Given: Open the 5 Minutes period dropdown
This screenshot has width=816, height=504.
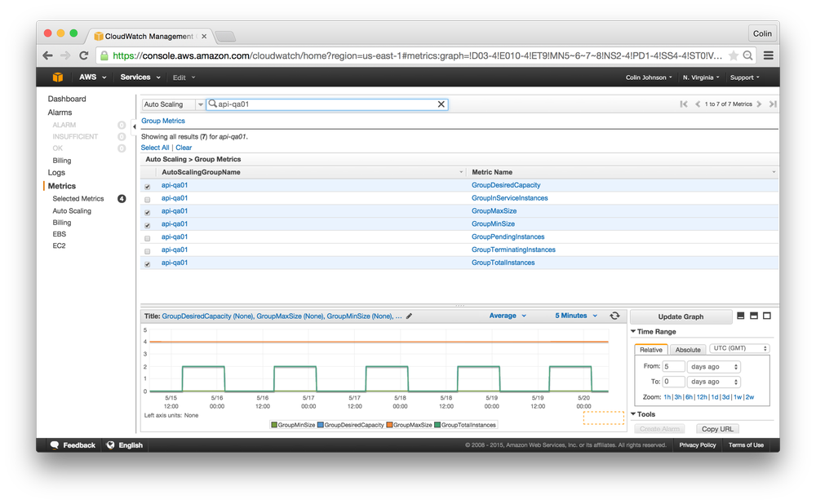Looking at the screenshot, I should click(x=575, y=316).
